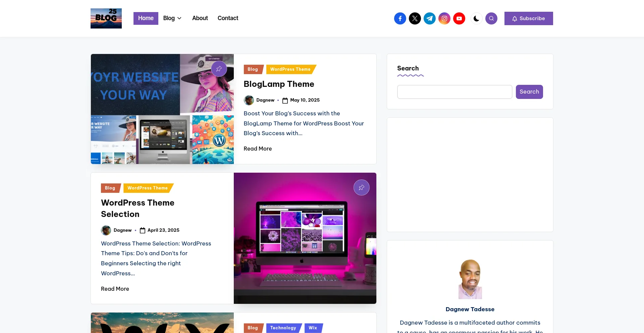
Task: Click the 25 Blog site logo
Action: 106,18
